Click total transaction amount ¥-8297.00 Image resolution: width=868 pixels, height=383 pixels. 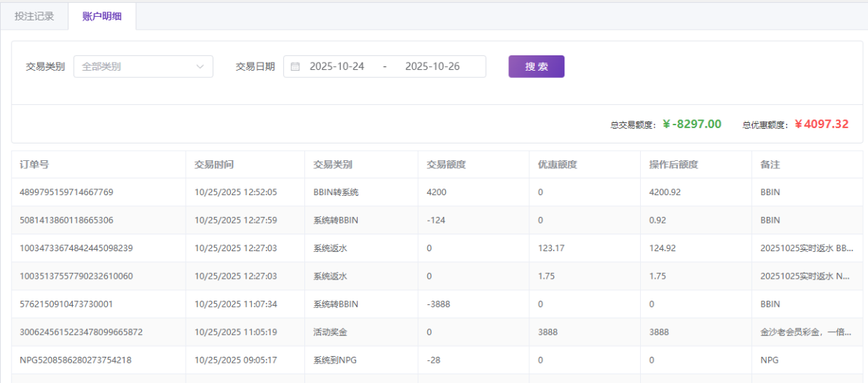point(692,125)
